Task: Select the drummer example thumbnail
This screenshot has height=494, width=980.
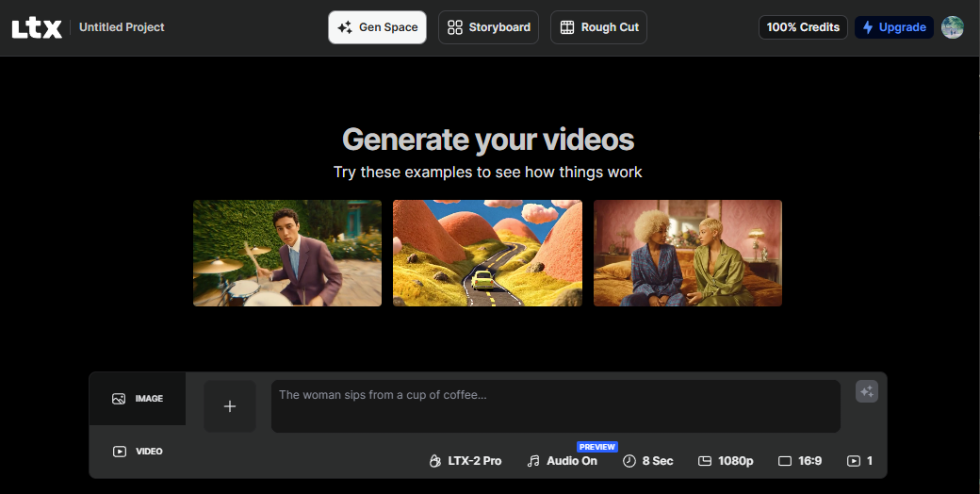Action: 287,253
